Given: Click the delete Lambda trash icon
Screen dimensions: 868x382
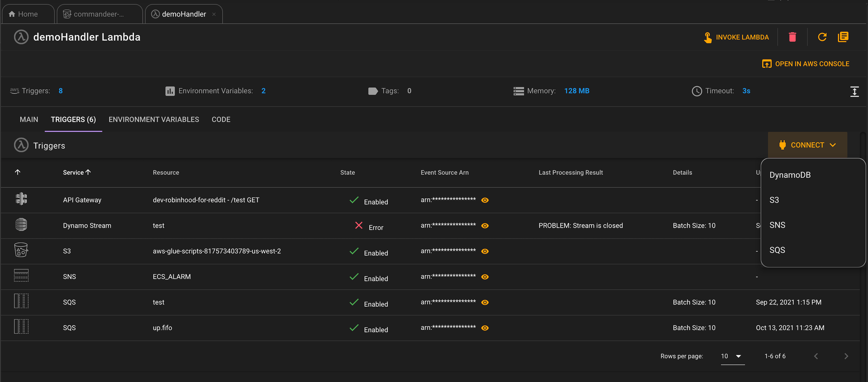Looking at the screenshot, I should pyautogui.click(x=792, y=37).
